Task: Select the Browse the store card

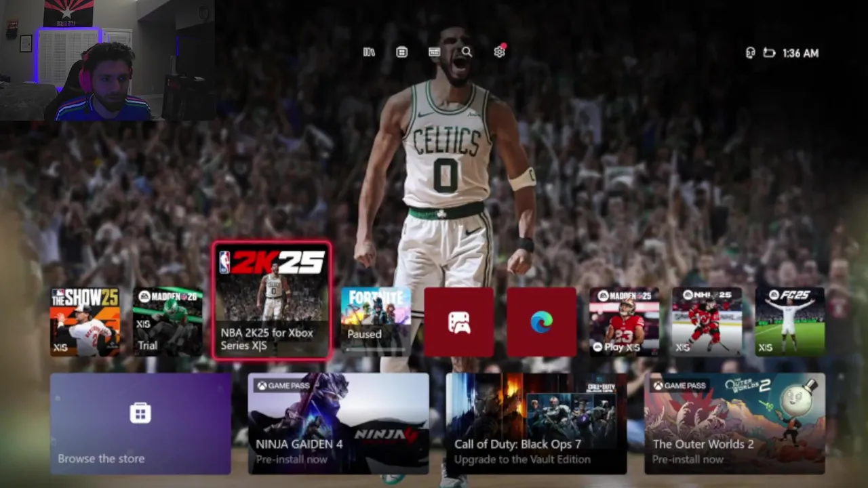Action: coord(140,424)
